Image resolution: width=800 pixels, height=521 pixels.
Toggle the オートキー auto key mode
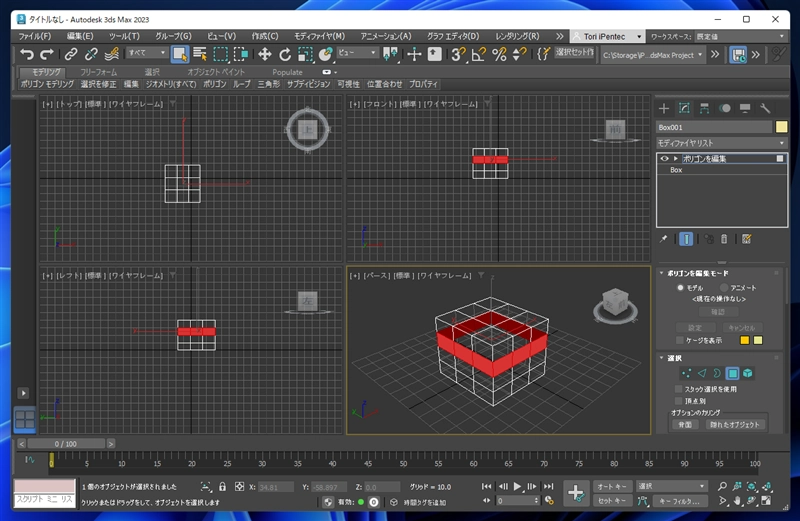tap(612, 487)
